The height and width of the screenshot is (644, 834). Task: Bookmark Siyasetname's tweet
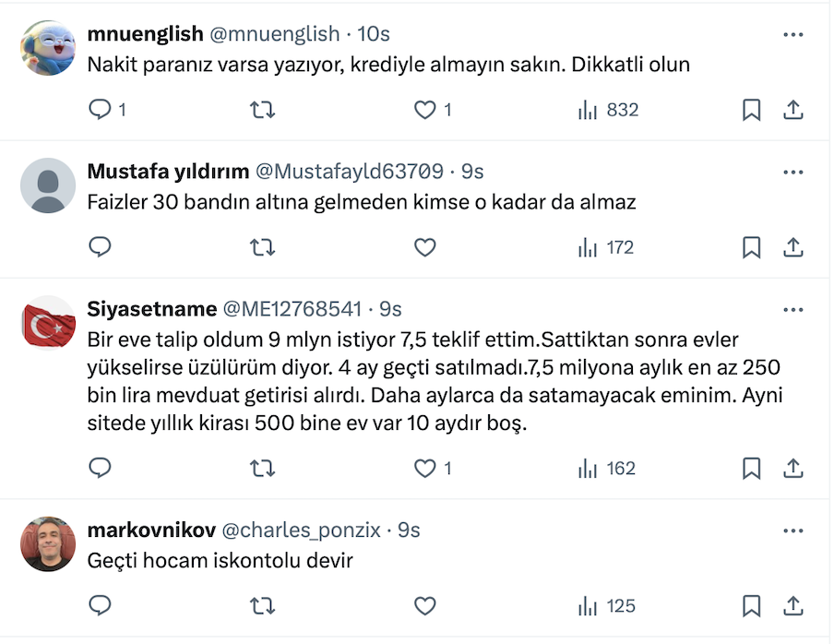point(752,469)
